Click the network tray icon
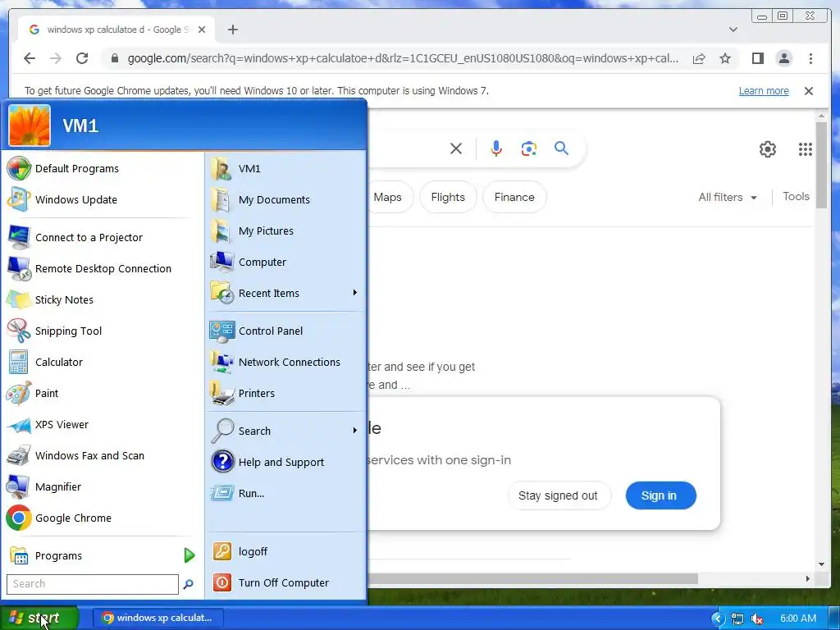 click(737, 619)
